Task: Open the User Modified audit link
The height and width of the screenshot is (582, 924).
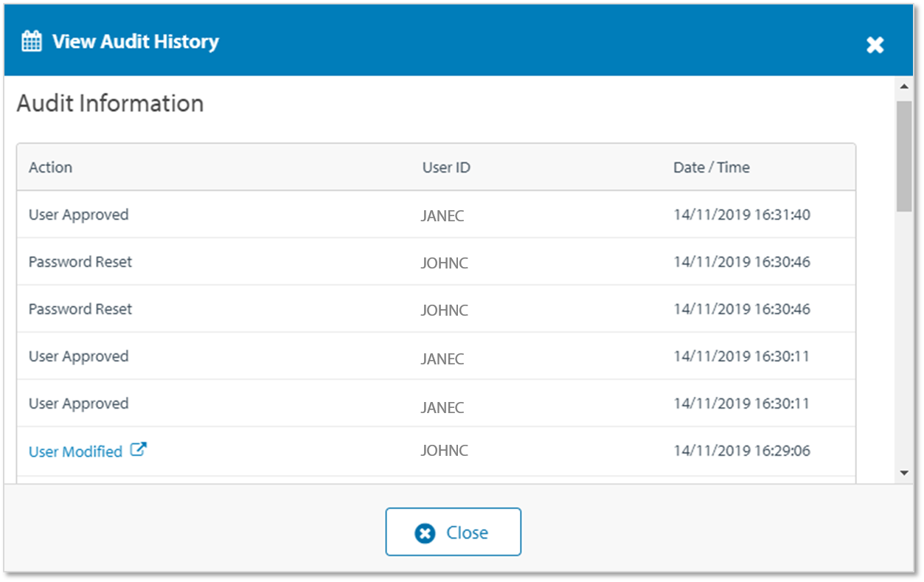Action: click(x=75, y=451)
